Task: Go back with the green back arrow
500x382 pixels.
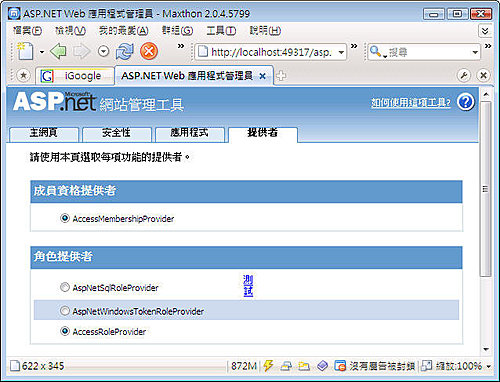Action: (x=58, y=51)
